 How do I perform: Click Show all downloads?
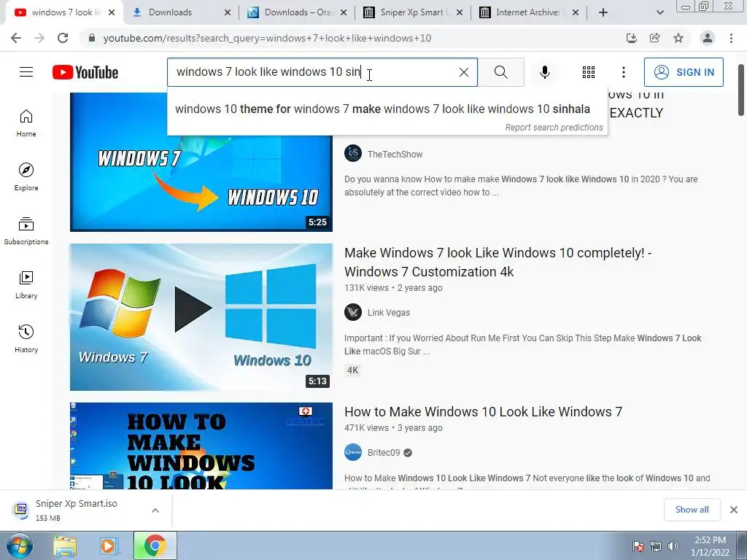pos(692,510)
